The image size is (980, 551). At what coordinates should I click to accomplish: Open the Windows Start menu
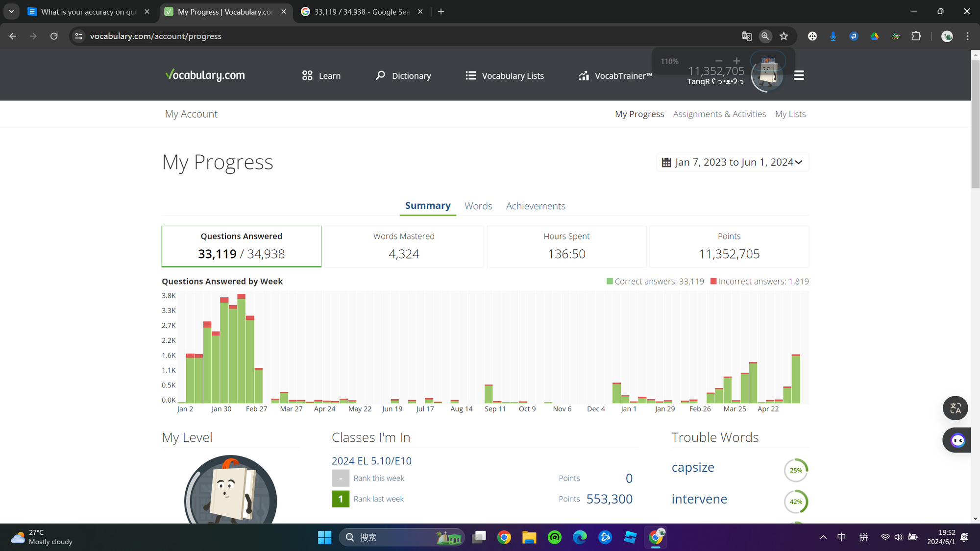(x=324, y=537)
